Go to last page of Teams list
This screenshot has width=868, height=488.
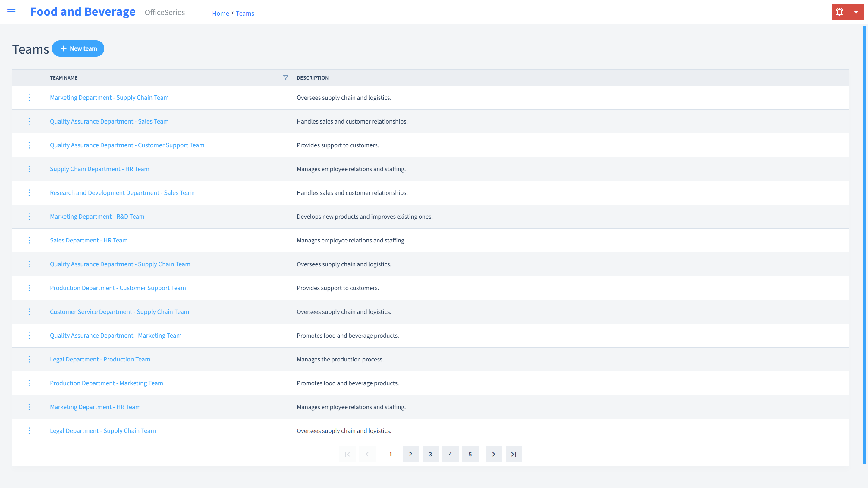[x=514, y=454]
